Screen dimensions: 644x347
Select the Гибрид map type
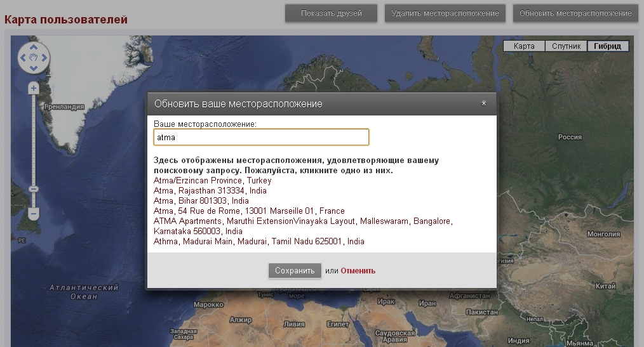[608, 46]
